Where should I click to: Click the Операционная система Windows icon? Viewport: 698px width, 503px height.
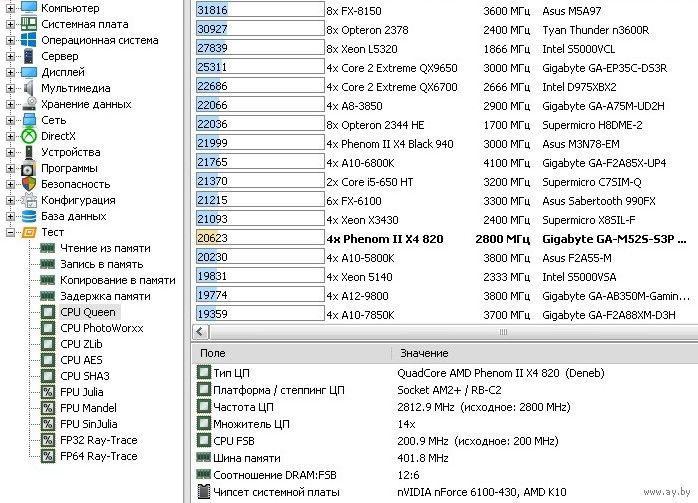coord(29,40)
